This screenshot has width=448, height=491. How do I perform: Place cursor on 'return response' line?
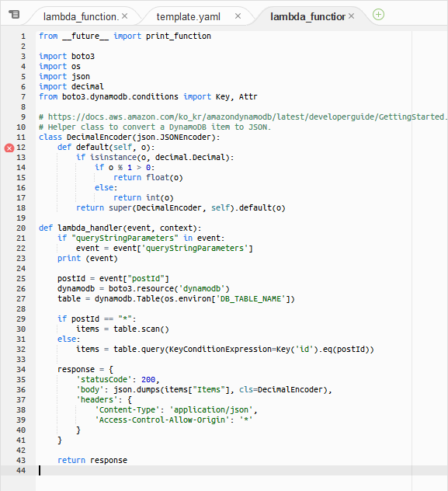coord(92,460)
